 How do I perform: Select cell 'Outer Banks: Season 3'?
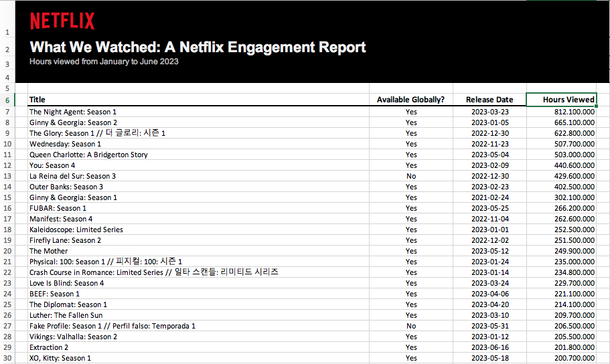[198, 187]
